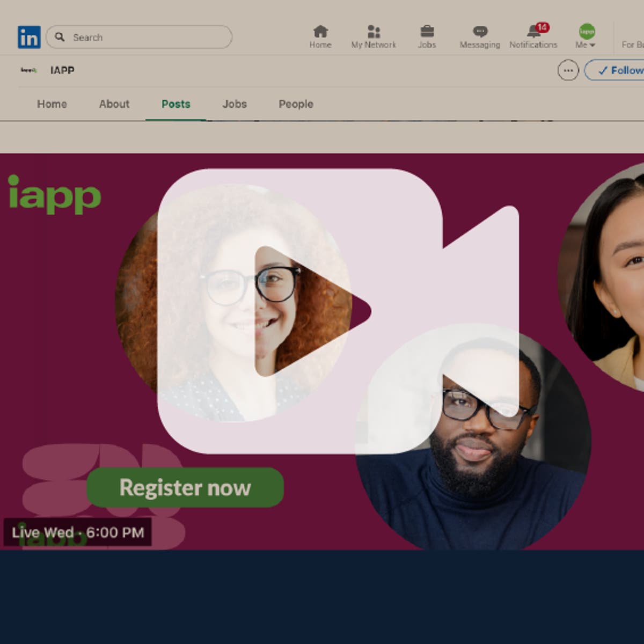This screenshot has width=644, height=644.
Task: Click the small IAPP company logo
Action: (x=28, y=70)
